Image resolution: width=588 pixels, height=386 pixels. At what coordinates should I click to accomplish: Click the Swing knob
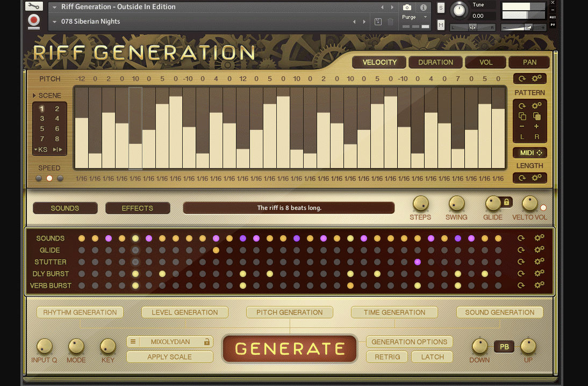coord(456,203)
